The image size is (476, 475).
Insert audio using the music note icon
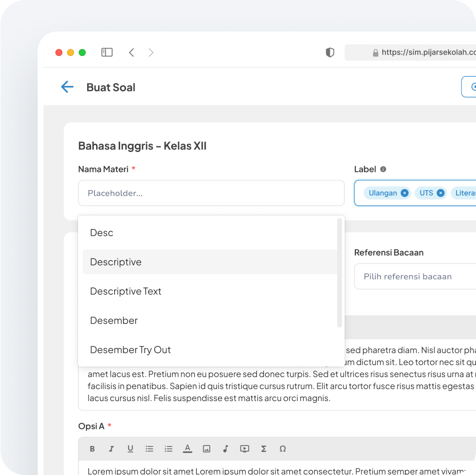click(225, 449)
